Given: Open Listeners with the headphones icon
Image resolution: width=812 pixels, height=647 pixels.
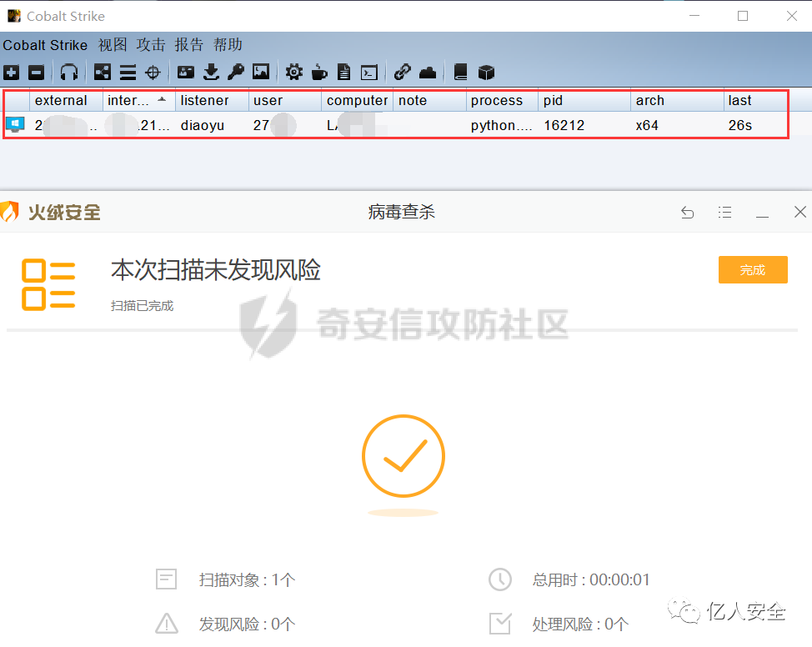Looking at the screenshot, I should click(69, 72).
